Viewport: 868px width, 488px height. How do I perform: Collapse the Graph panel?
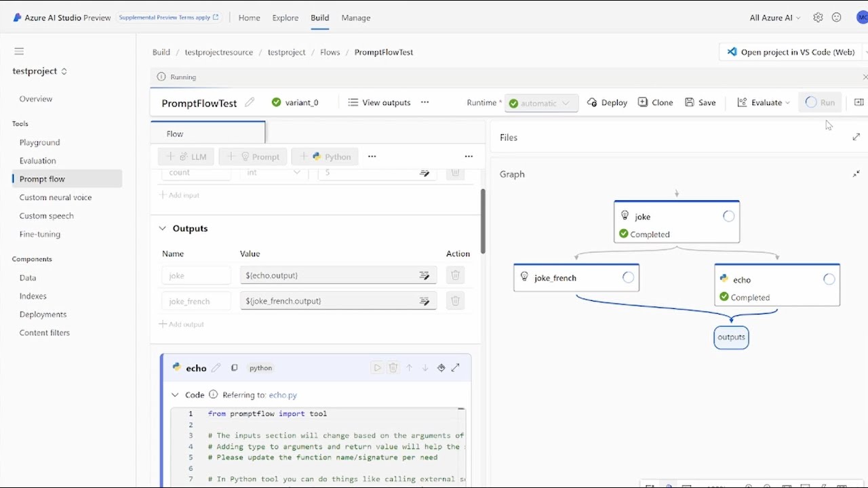pos(856,174)
